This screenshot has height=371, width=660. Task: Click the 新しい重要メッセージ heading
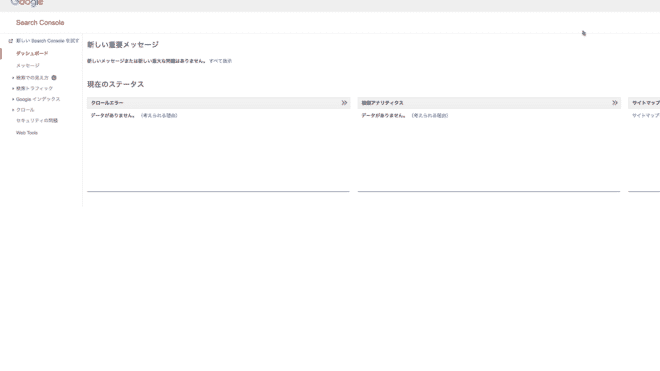[123, 45]
